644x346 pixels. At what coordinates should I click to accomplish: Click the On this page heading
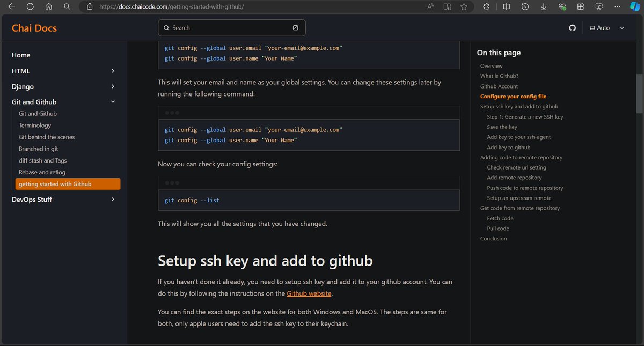499,53
